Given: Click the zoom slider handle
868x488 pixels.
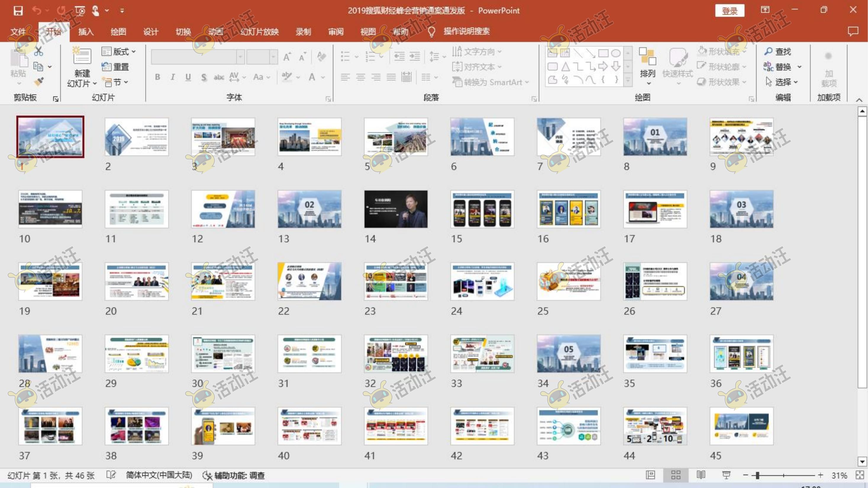Looking at the screenshot, I should [757, 475].
